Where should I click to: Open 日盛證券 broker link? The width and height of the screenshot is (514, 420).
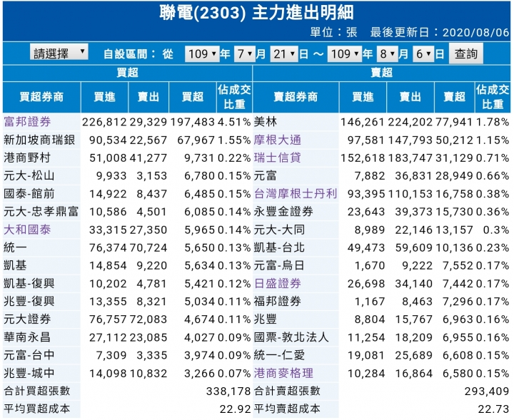pos(278,283)
